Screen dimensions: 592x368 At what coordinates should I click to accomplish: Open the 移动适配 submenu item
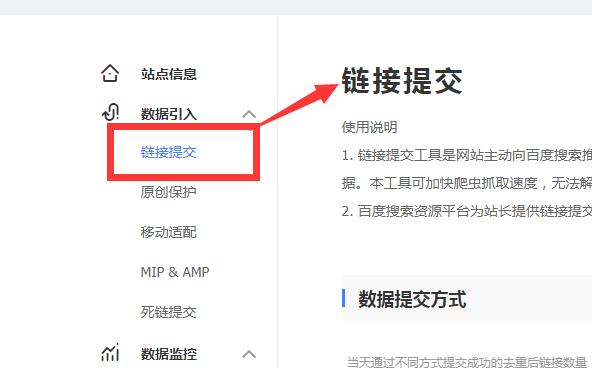[x=168, y=232]
